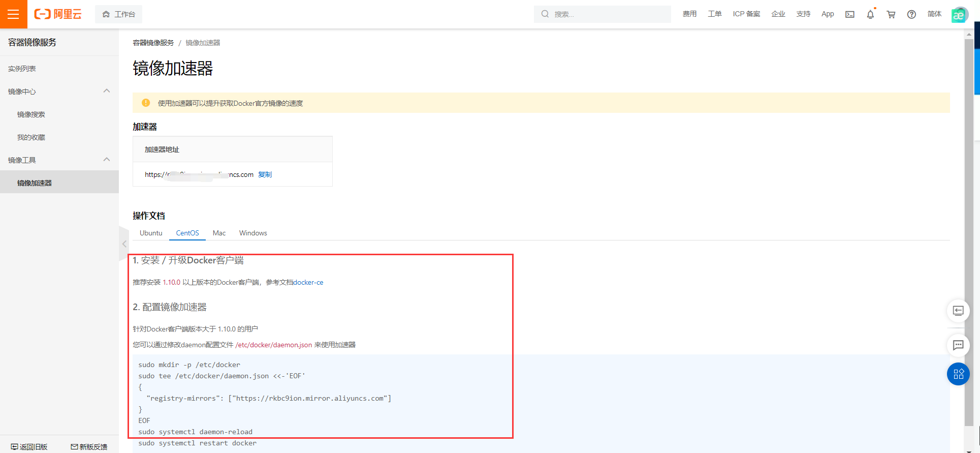Switch language via 简体

934,14
